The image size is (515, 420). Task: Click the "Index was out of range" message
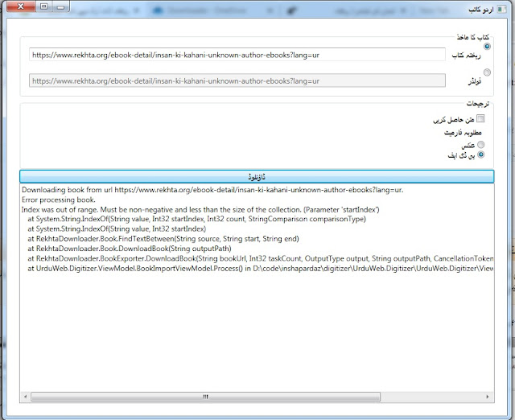point(200,209)
